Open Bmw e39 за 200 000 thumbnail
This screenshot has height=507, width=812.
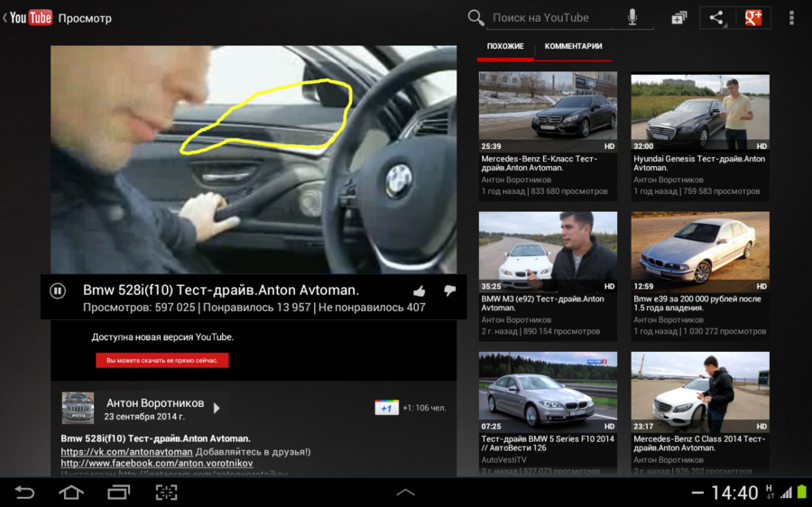pyautogui.click(x=700, y=252)
